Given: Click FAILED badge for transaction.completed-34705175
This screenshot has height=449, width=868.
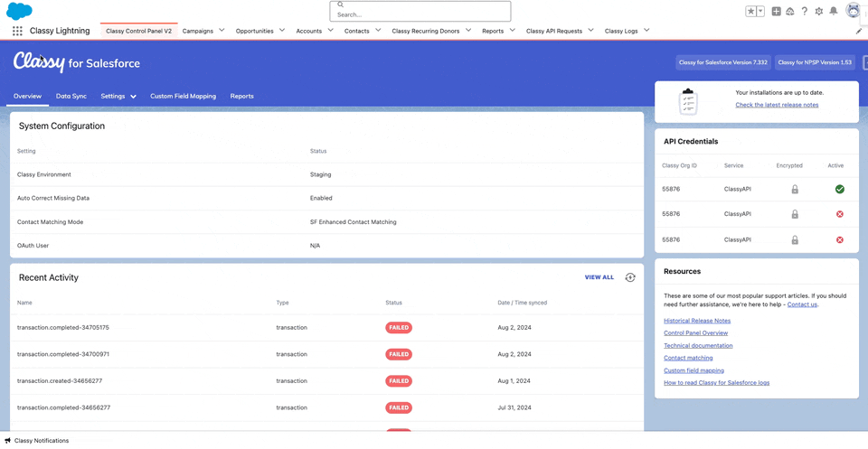Looking at the screenshot, I should (x=399, y=327).
